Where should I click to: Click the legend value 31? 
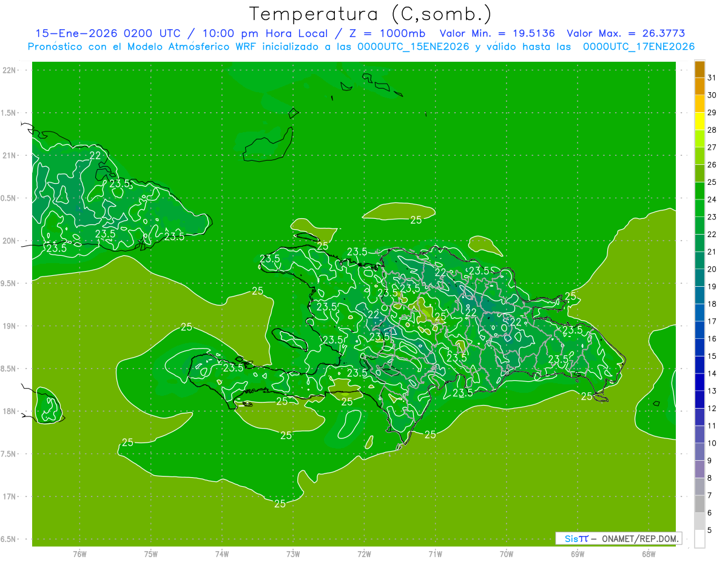click(x=712, y=78)
